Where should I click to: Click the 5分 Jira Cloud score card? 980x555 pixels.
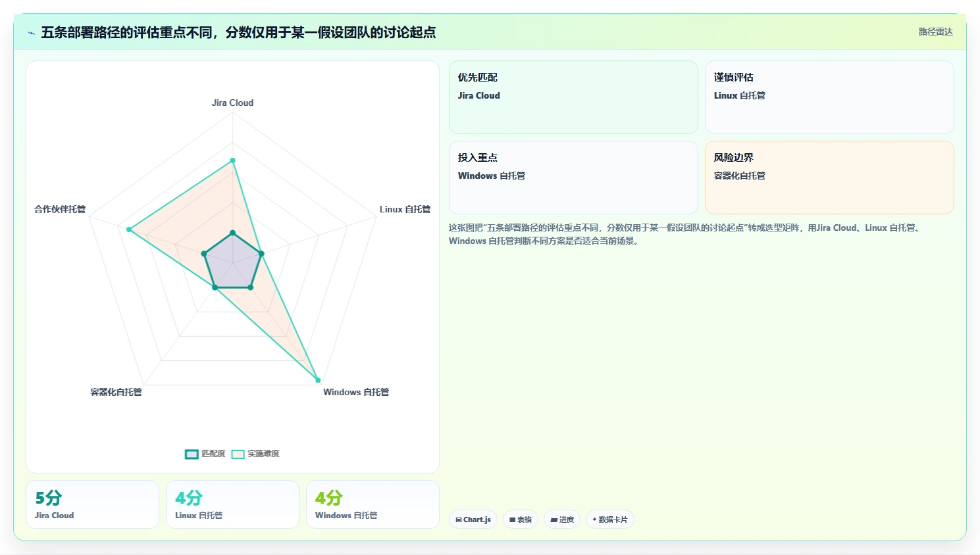[92, 504]
